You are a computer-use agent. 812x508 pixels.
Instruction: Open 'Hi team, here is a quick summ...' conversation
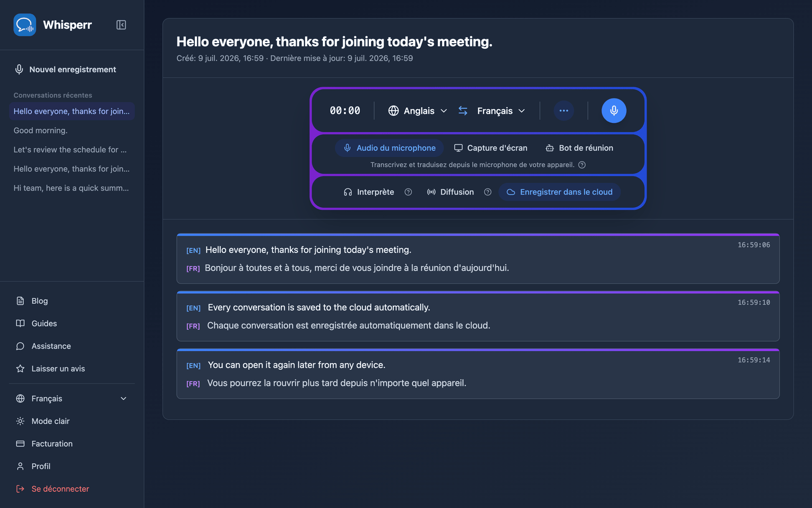(72, 188)
